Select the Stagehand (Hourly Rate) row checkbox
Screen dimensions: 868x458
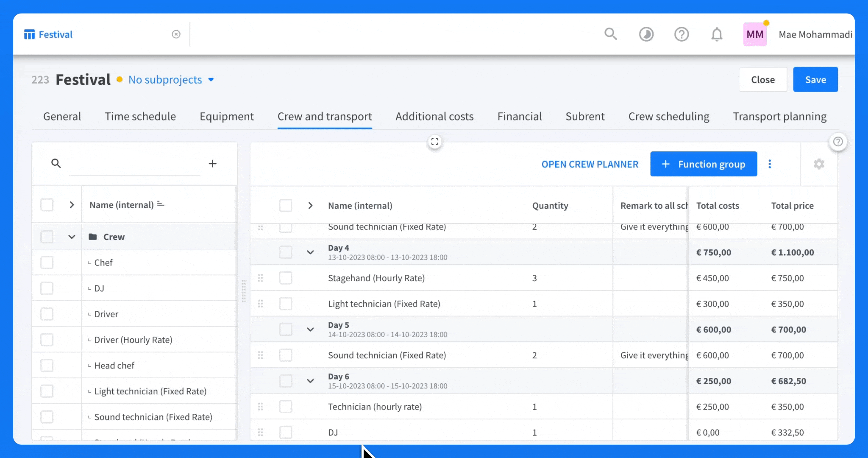click(286, 278)
